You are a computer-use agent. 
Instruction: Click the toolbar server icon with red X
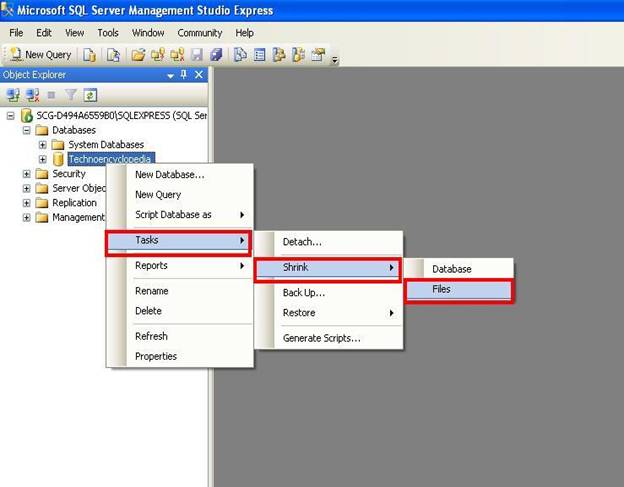[x=177, y=55]
